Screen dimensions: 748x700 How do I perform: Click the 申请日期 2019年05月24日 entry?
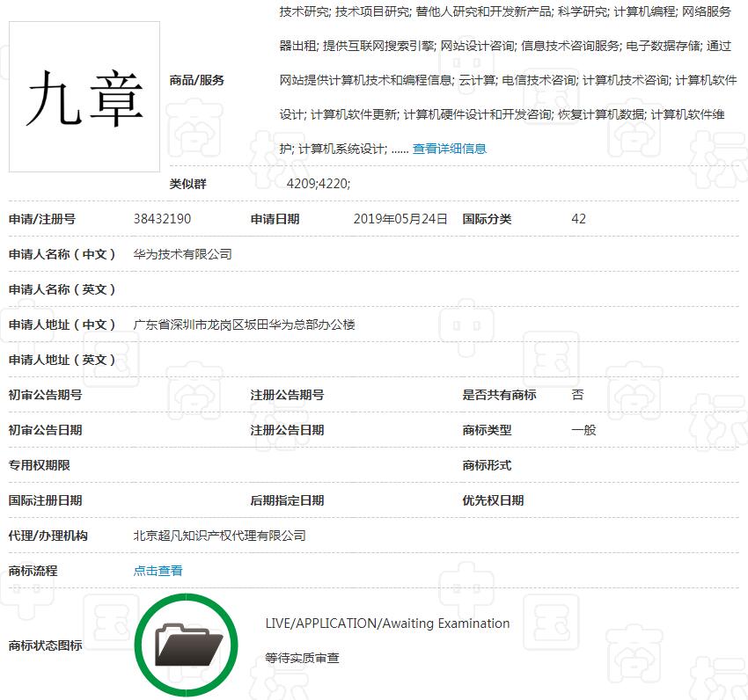tap(400, 218)
